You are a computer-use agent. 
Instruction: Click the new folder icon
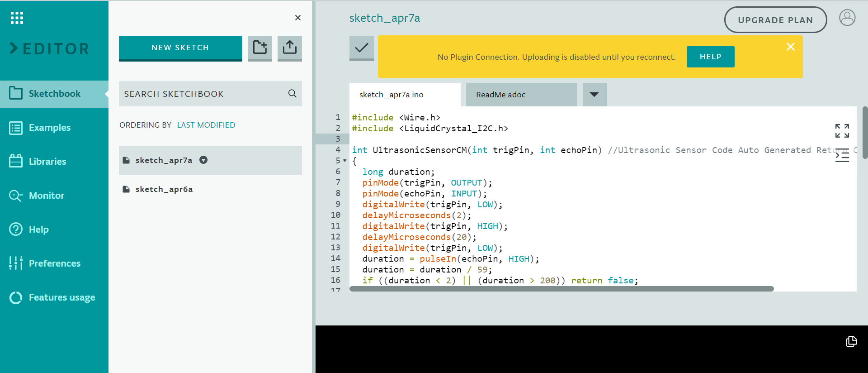(x=260, y=48)
